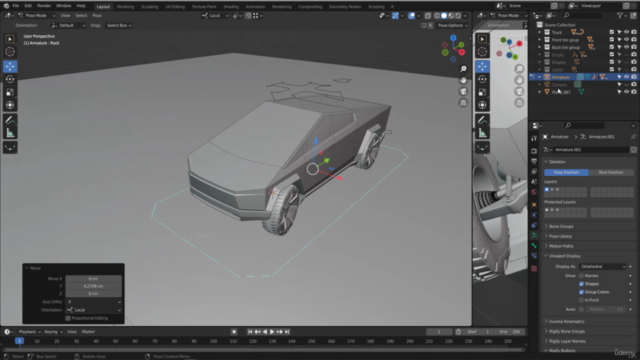Enable Proportional Editing checkbox in Move panel

pyautogui.click(x=68, y=318)
